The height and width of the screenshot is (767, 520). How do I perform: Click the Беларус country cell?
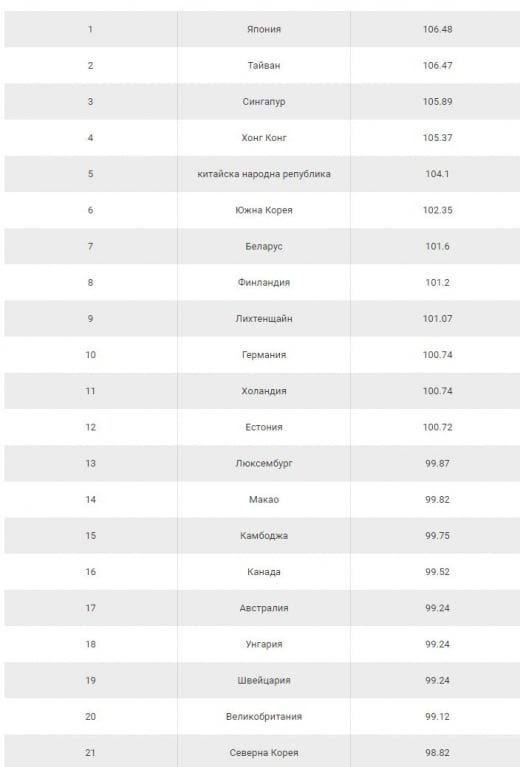264,247
